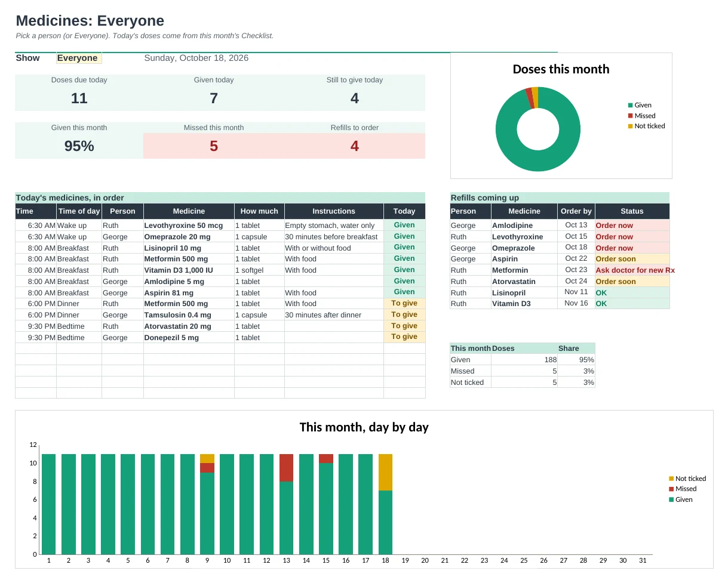
Task: Select the 'Nov 16' order-by date
Action: click(x=576, y=304)
